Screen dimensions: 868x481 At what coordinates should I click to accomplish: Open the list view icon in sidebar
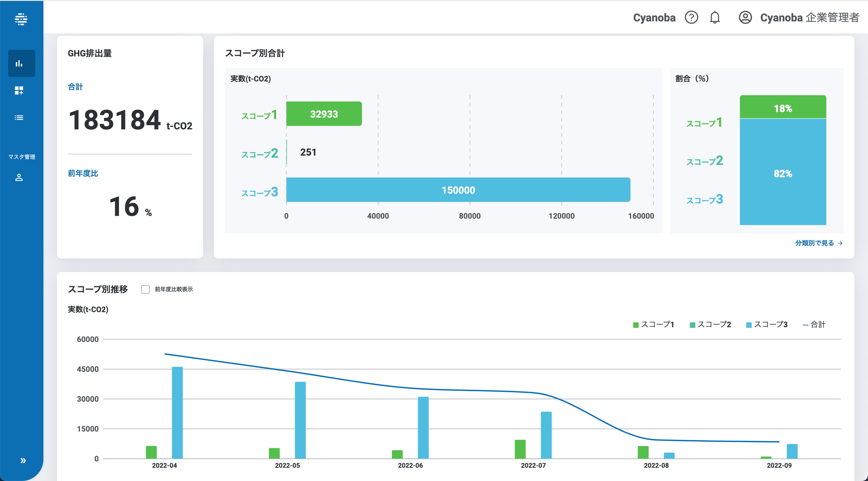[x=19, y=118]
